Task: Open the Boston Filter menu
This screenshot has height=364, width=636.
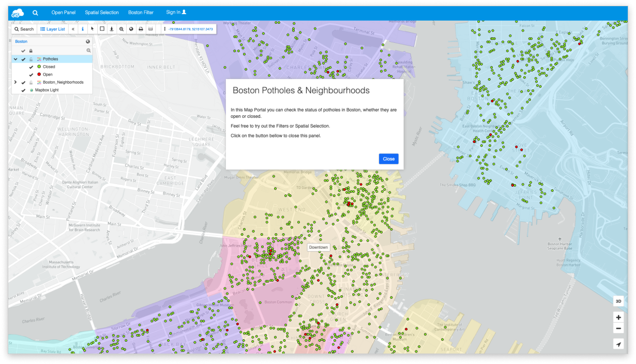Action: point(141,12)
